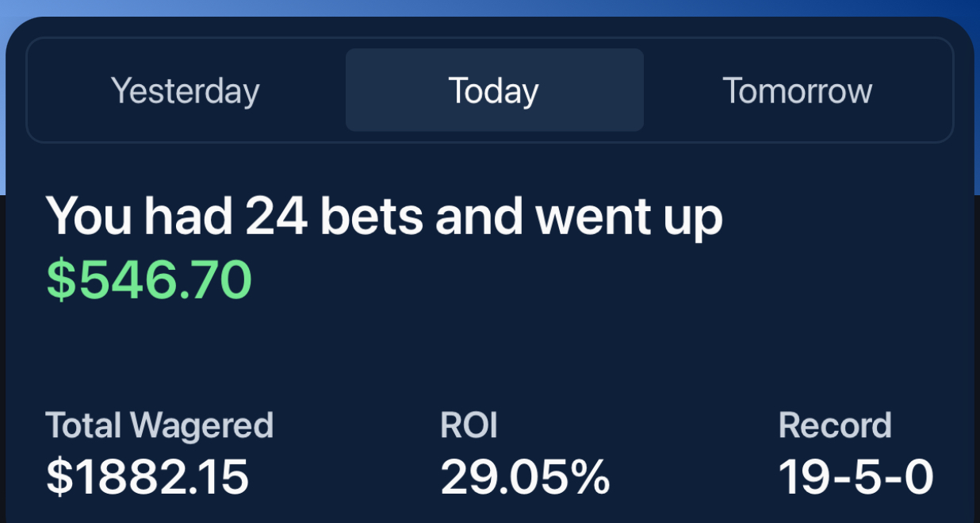Open the 19-5-0 record value
Screen dimensions: 980x523
pos(856,477)
